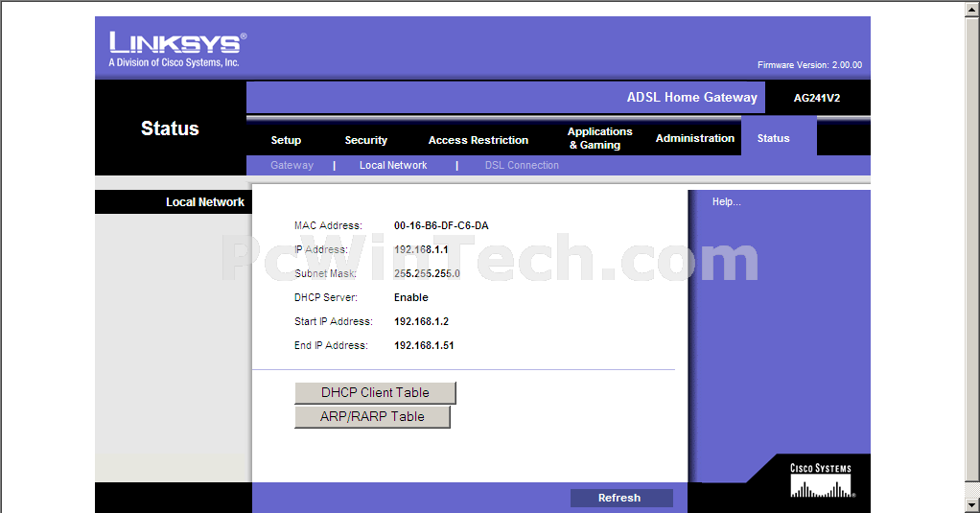This screenshot has height=513, width=980.
Task: Open the Gateway sub-tab
Action: 292,165
